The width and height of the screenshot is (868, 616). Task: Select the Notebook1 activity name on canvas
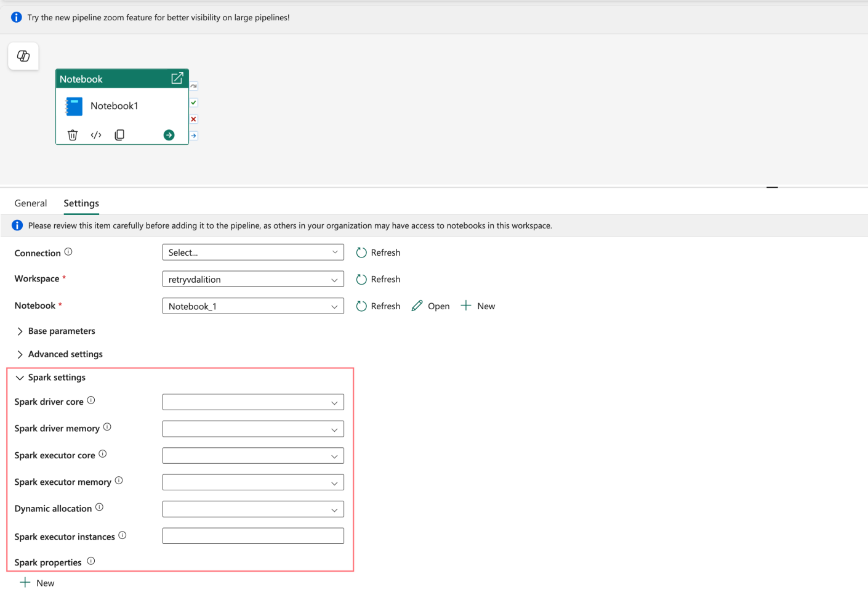(x=115, y=106)
